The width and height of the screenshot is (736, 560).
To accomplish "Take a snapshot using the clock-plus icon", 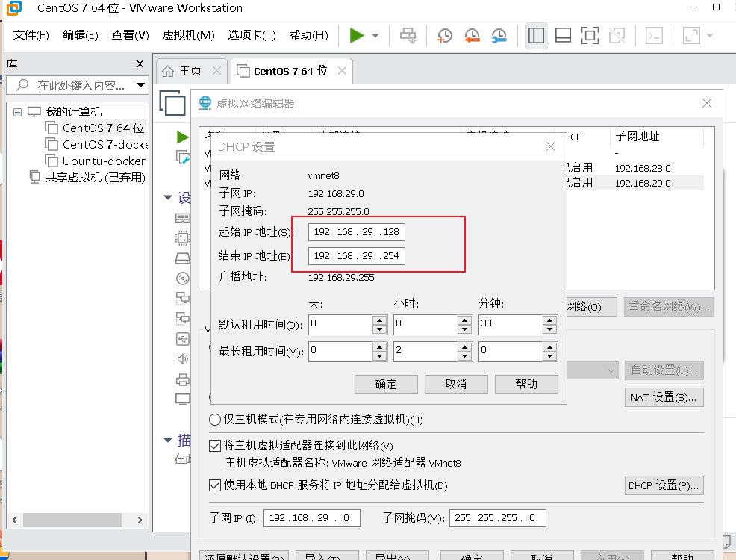I will (444, 35).
